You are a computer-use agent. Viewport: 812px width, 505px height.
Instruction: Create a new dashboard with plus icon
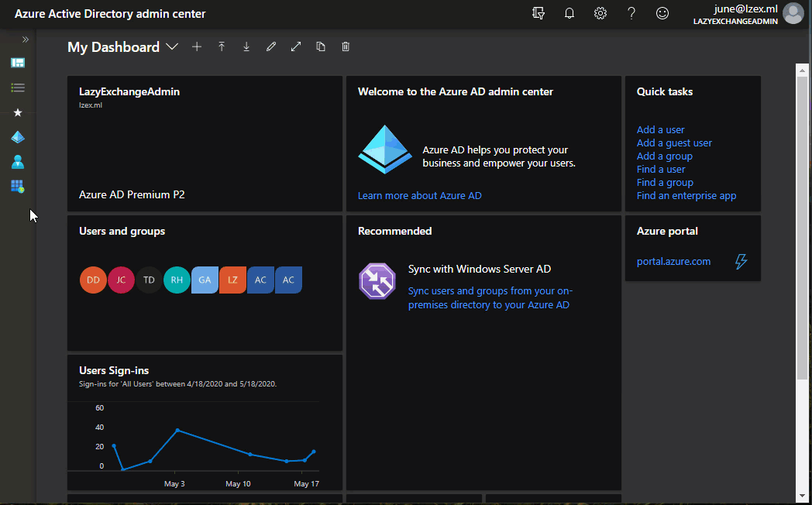click(197, 46)
